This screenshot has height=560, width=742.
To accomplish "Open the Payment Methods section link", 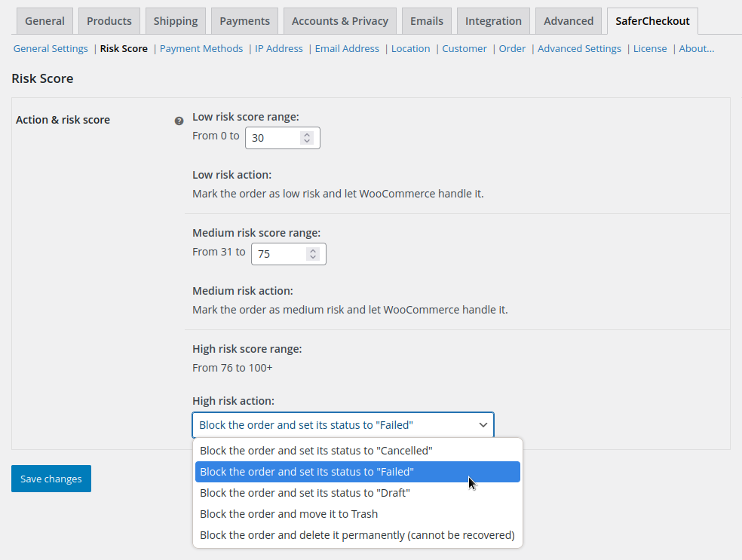I will point(201,49).
